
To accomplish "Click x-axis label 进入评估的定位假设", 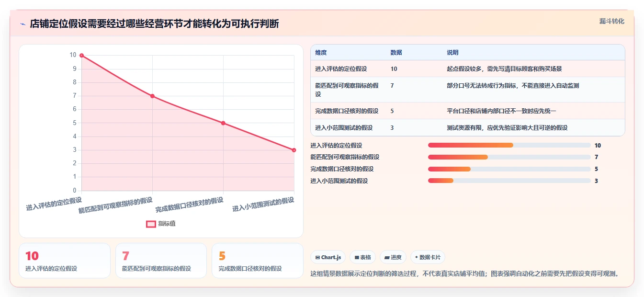I will coord(54,204).
